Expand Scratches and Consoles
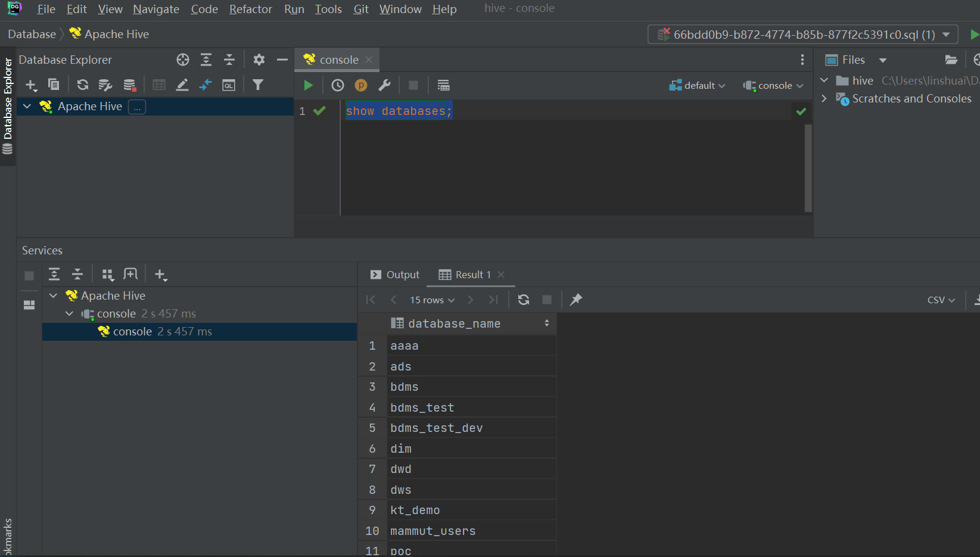Screen dimensions: 980x557 [x=825, y=98]
